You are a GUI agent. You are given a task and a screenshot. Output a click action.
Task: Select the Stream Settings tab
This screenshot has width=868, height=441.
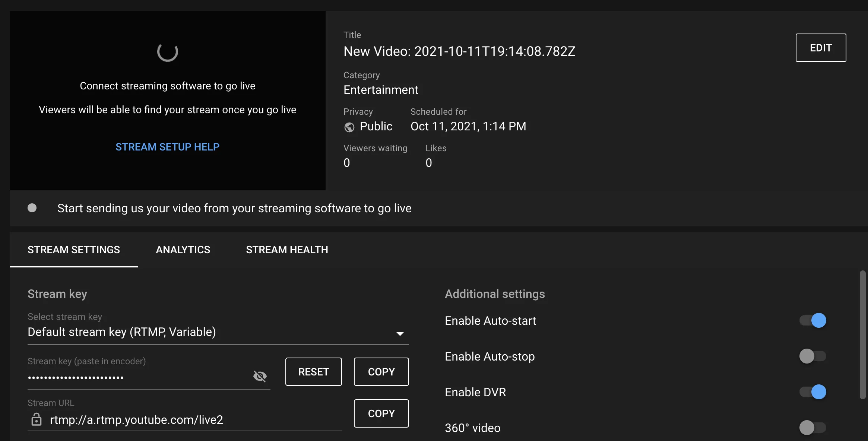pyautogui.click(x=74, y=250)
